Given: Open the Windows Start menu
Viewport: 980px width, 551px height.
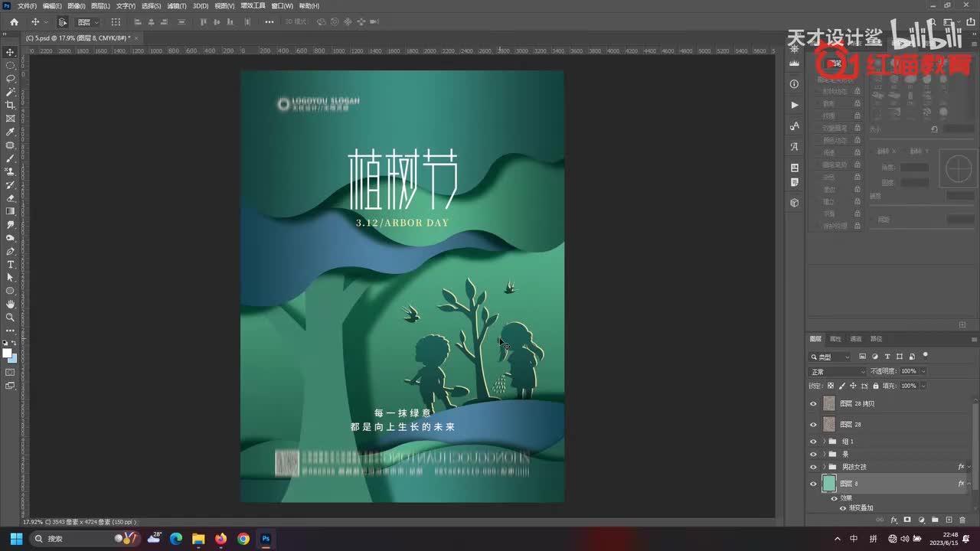Looking at the screenshot, I should [16, 539].
